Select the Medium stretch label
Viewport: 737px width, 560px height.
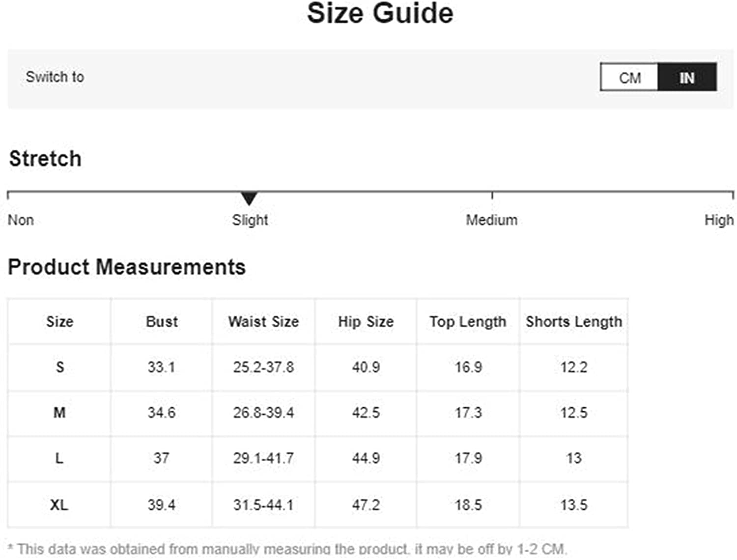pos(491,220)
